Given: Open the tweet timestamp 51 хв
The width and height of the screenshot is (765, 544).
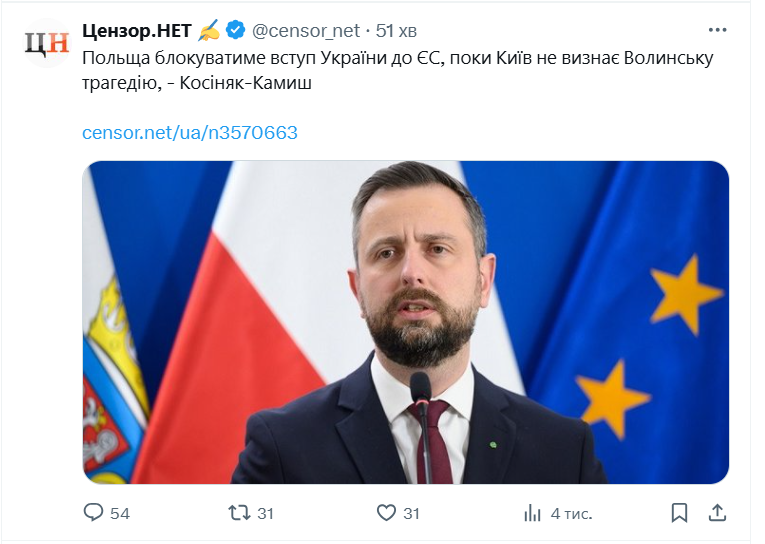Looking at the screenshot, I should click(x=399, y=30).
